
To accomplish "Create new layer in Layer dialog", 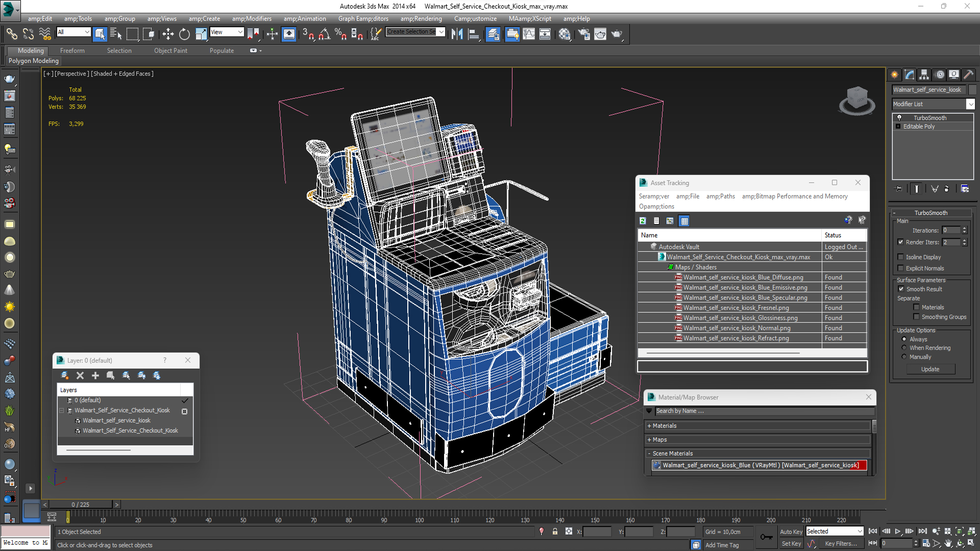I will (x=65, y=375).
